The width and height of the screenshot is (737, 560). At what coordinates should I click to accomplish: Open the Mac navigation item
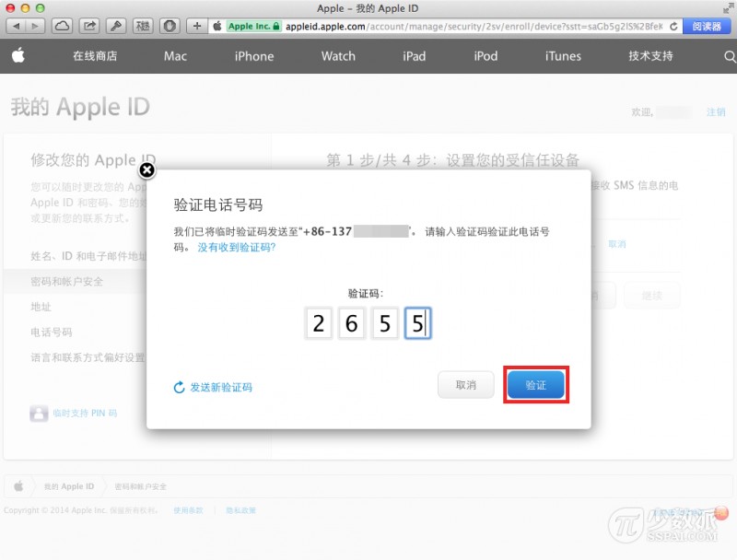tap(175, 56)
